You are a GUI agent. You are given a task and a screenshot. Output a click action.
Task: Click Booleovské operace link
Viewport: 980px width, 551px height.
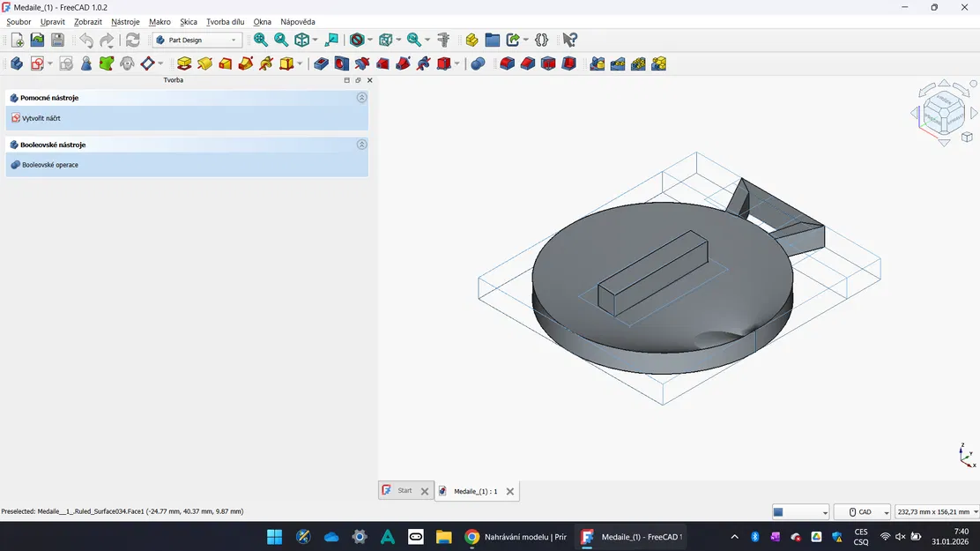pyautogui.click(x=49, y=165)
